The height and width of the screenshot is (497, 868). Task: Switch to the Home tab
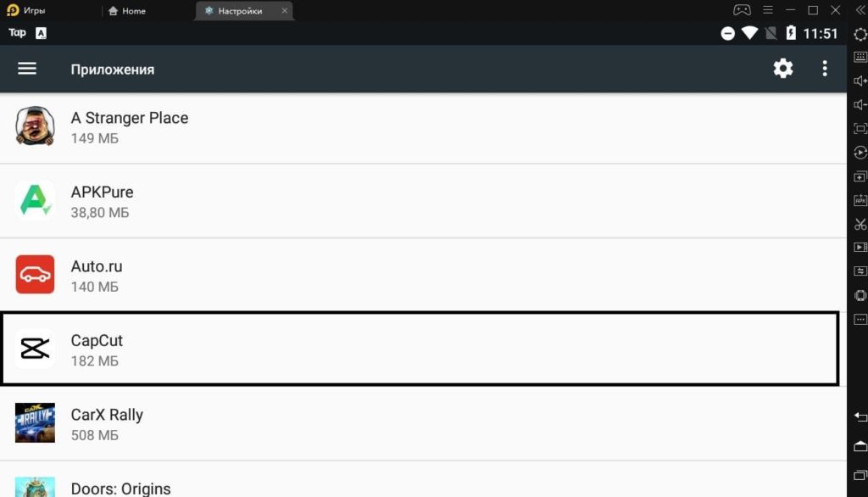point(127,10)
